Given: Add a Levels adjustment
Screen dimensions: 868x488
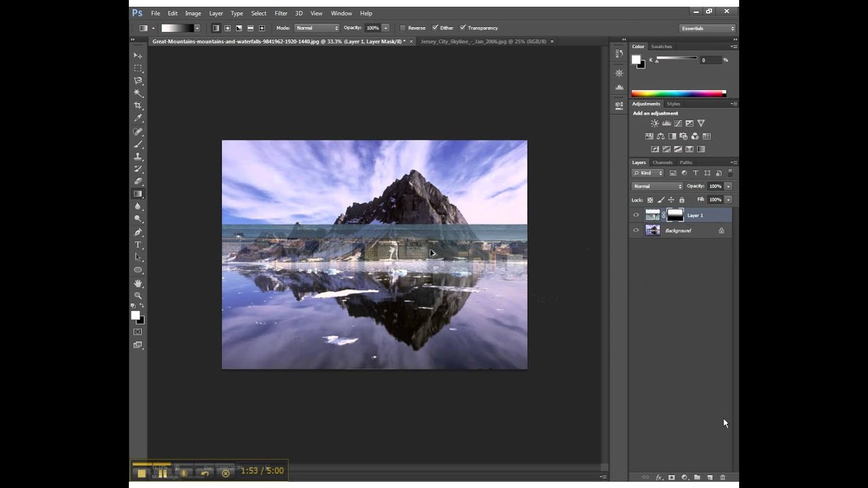Looking at the screenshot, I should [x=666, y=123].
